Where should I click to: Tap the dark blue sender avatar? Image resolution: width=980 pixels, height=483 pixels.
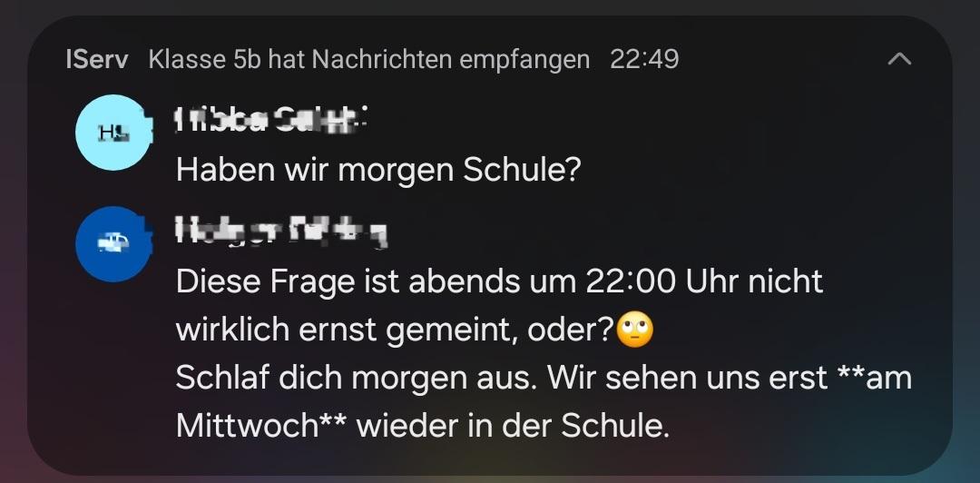pyautogui.click(x=113, y=244)
